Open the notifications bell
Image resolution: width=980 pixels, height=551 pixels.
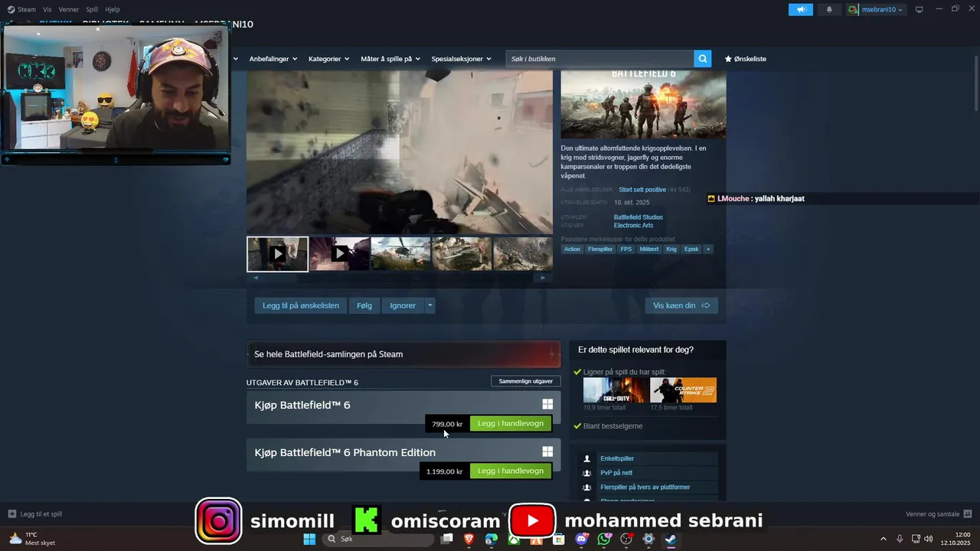coord(829,9)
